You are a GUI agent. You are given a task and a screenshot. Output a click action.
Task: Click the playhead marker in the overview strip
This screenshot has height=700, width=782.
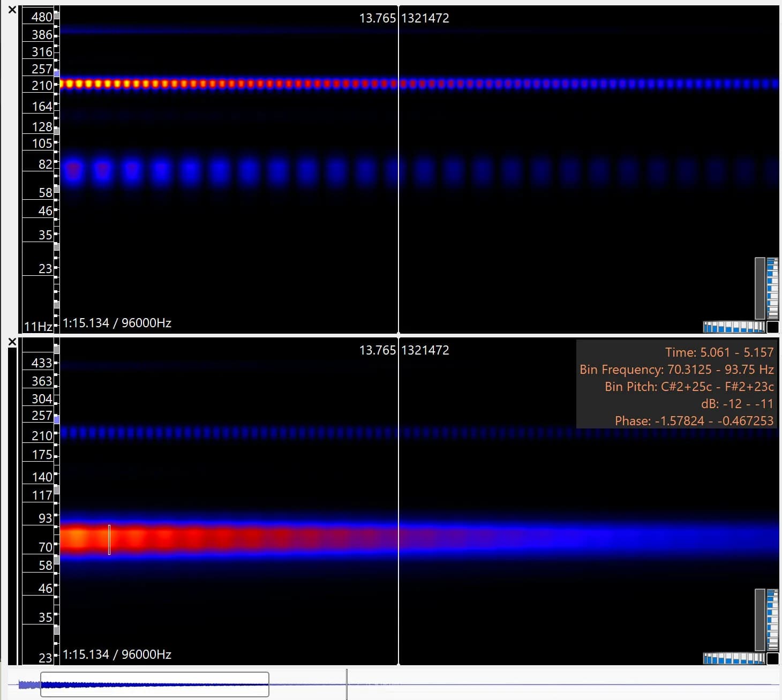(x=347, y=684)
